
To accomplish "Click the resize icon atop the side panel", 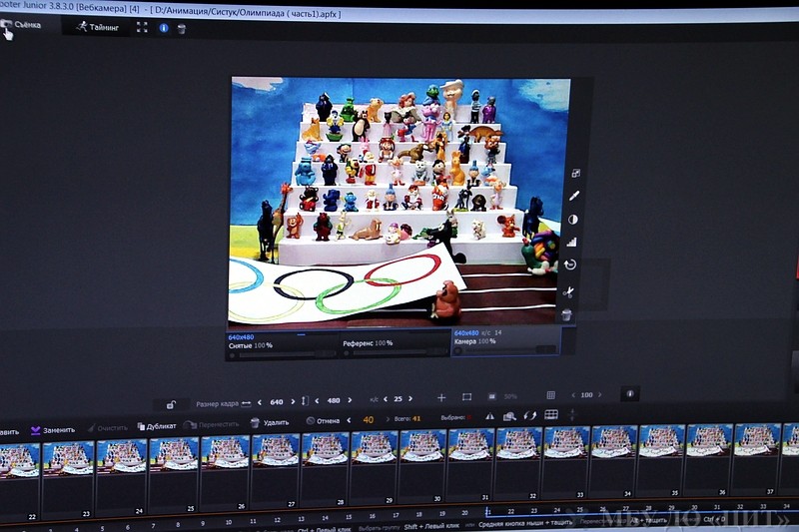I will [x=575, y=173].
